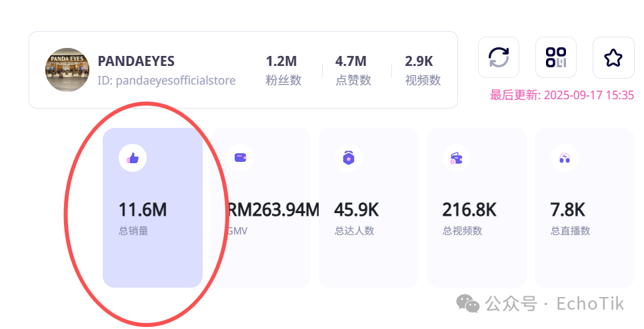Click the ID pandaeyesofficialstore text
Screen dimensions: 644x329
(x=167, y=81)
